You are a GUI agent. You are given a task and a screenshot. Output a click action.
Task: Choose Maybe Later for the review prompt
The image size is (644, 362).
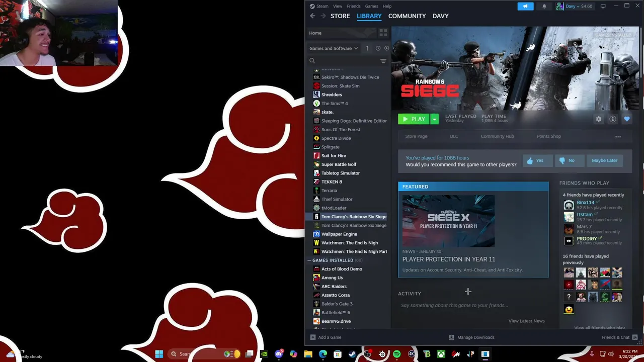(x=604, y=160)
